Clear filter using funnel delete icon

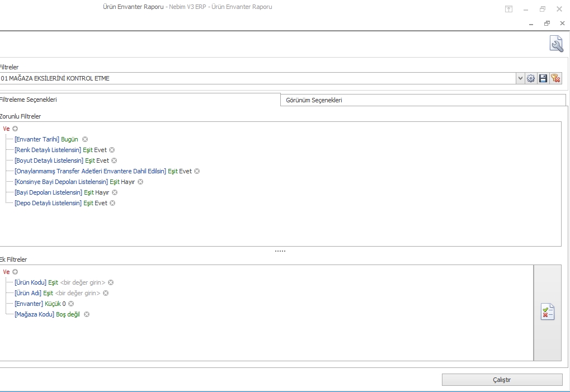coord(555,78)
